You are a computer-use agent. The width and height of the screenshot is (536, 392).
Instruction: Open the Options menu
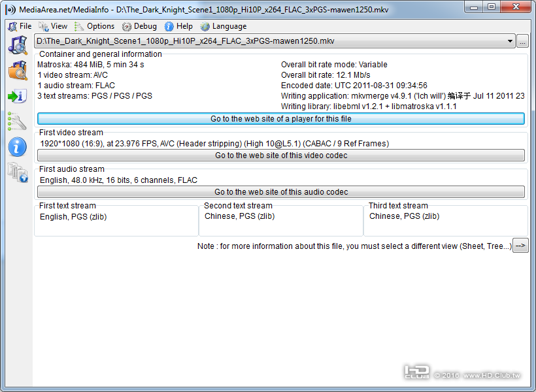(94, 26)
